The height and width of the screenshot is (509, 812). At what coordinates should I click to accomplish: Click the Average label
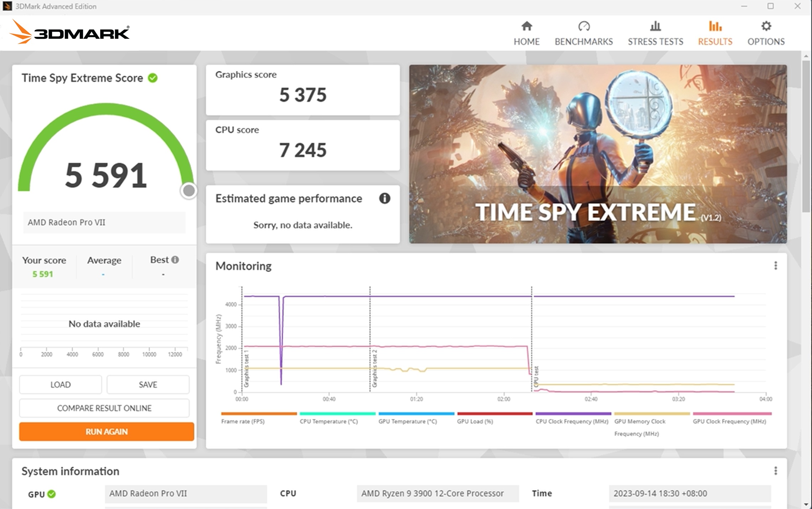click(x=104, y=260)
